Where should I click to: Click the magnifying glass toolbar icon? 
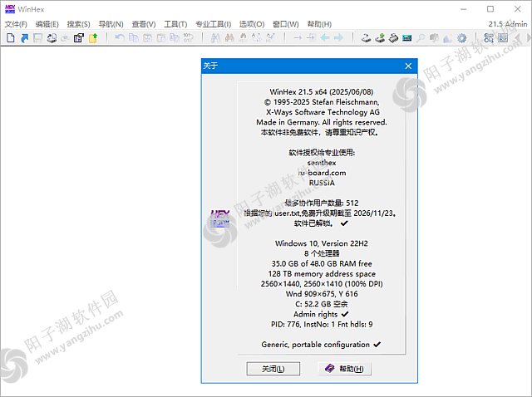[421, 37]
